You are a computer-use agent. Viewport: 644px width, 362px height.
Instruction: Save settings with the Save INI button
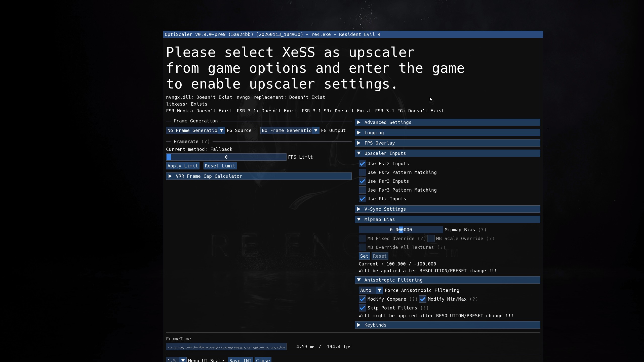click(x=240, y=360)
